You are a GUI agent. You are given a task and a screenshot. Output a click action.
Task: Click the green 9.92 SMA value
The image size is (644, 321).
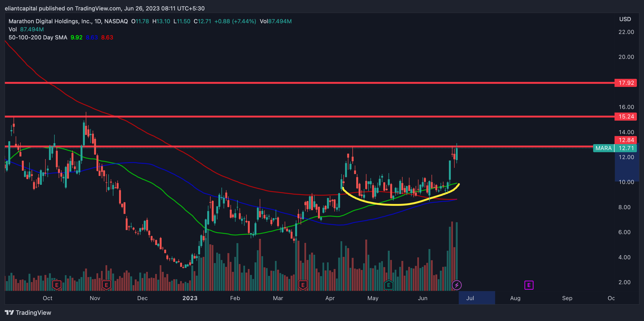76,38
